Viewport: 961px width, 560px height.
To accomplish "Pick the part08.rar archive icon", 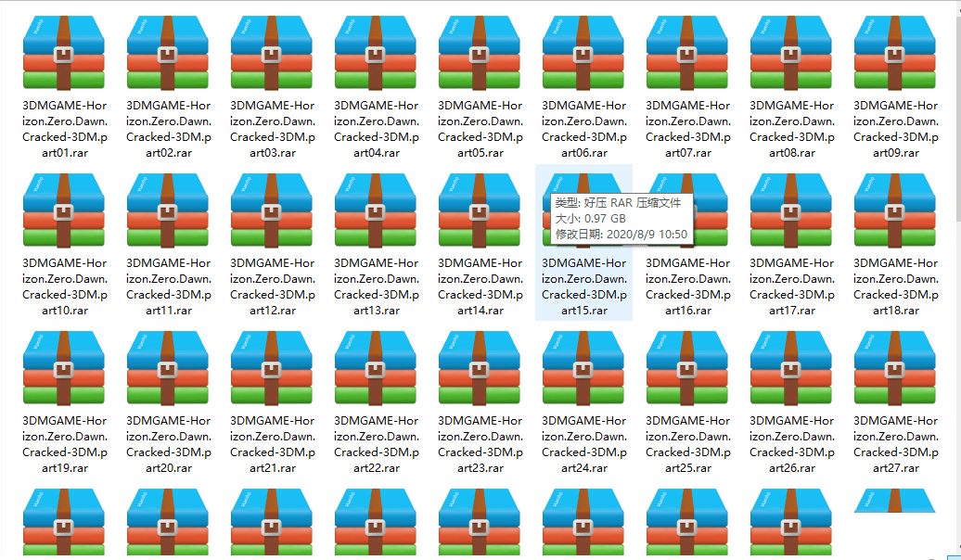I will [790, 53].
